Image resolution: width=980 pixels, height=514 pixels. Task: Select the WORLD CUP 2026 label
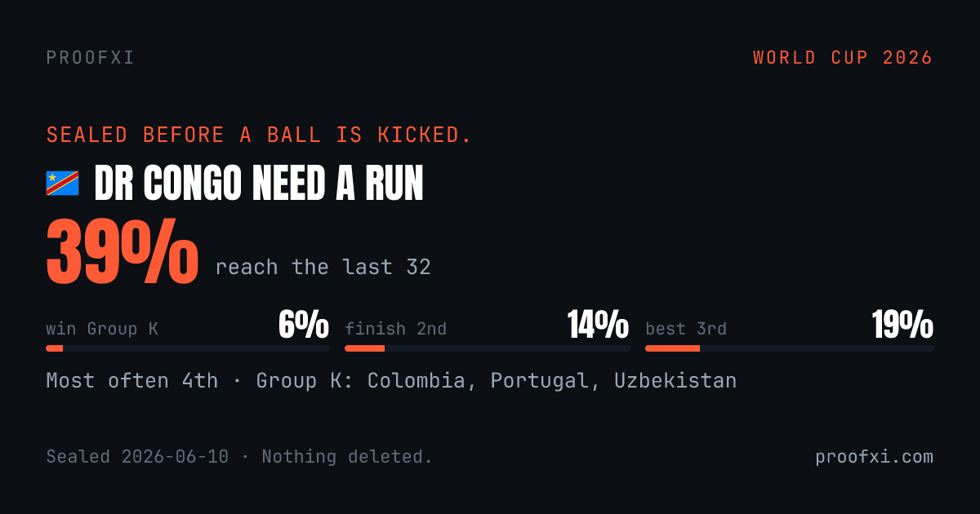tap(843, 58)
